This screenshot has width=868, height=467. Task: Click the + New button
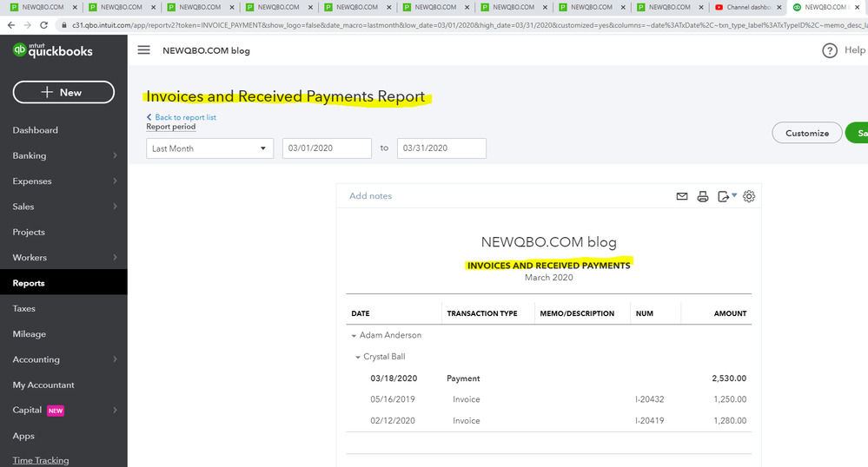[63, 92]
